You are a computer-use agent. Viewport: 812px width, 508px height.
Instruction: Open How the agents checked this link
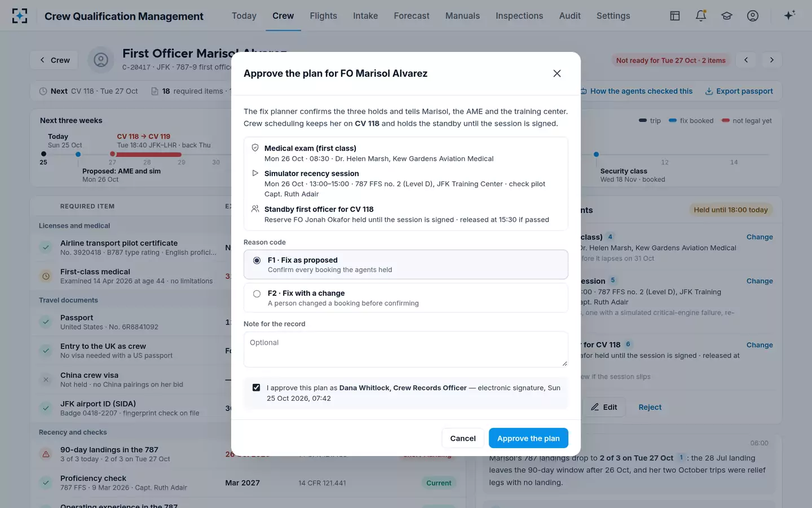(x=637, y=91)
